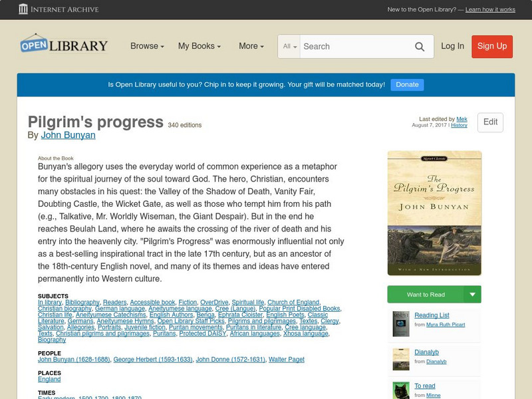
Task: Open the Dianalyb list title link
Action: coord(426,352)
